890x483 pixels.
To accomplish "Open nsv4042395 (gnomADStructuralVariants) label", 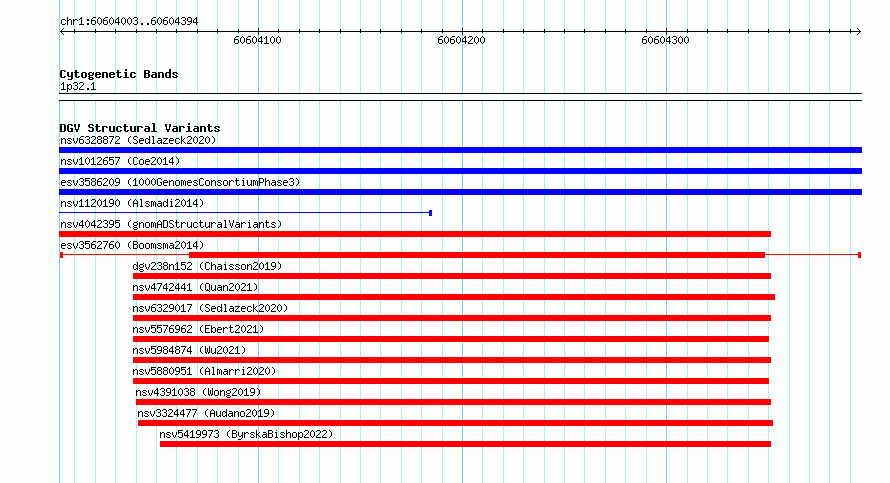I will (x=171, y=224).
